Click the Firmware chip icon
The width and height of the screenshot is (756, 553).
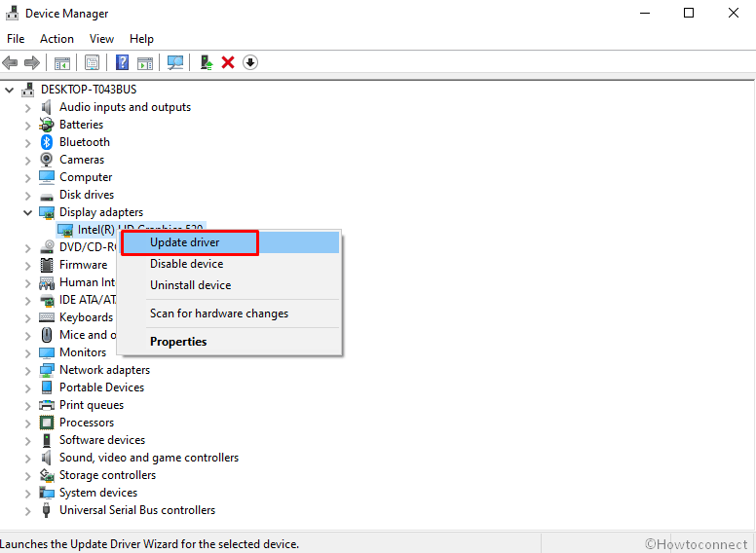[47, 265]
